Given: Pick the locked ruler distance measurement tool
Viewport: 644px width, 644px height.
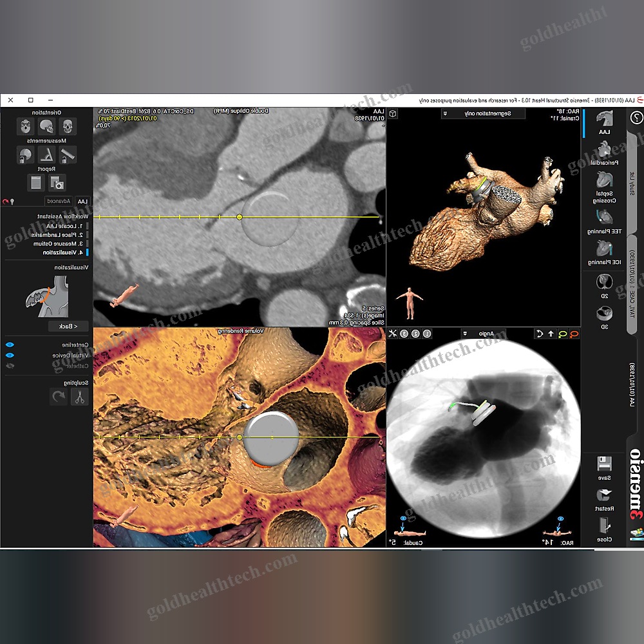Looking at the screenshot, I should pos(68,155).
